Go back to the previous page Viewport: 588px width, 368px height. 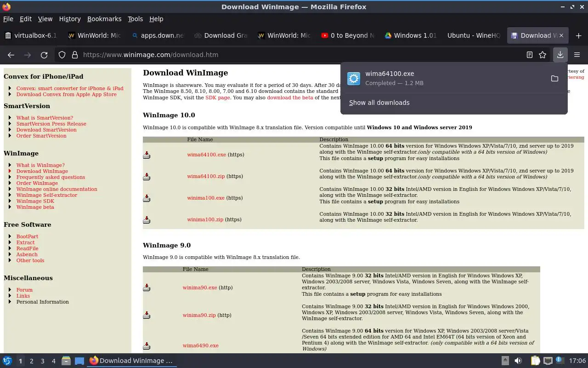11,55
